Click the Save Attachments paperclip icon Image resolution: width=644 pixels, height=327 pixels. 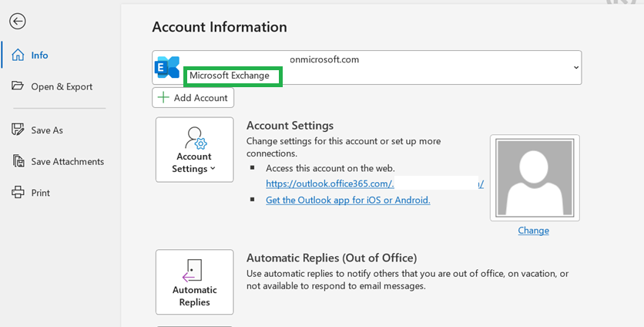coord(18,161)
